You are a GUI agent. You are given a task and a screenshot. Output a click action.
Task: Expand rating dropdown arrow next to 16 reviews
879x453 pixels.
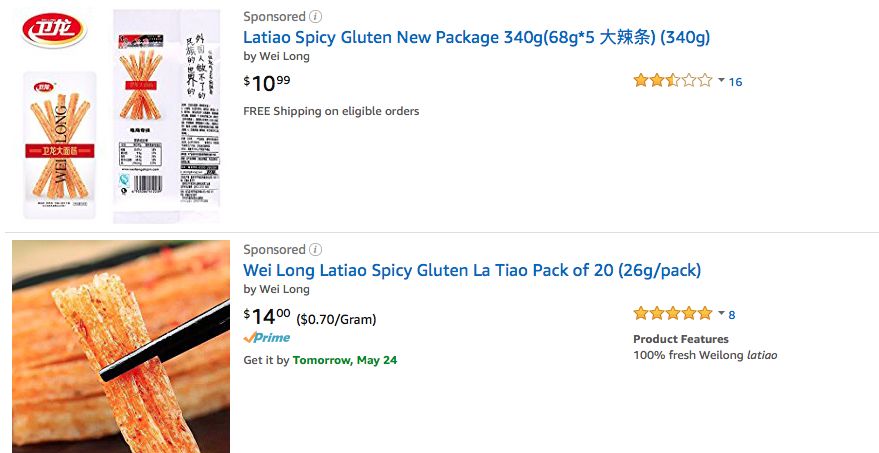pyautogui.click(x=721, y=81)
